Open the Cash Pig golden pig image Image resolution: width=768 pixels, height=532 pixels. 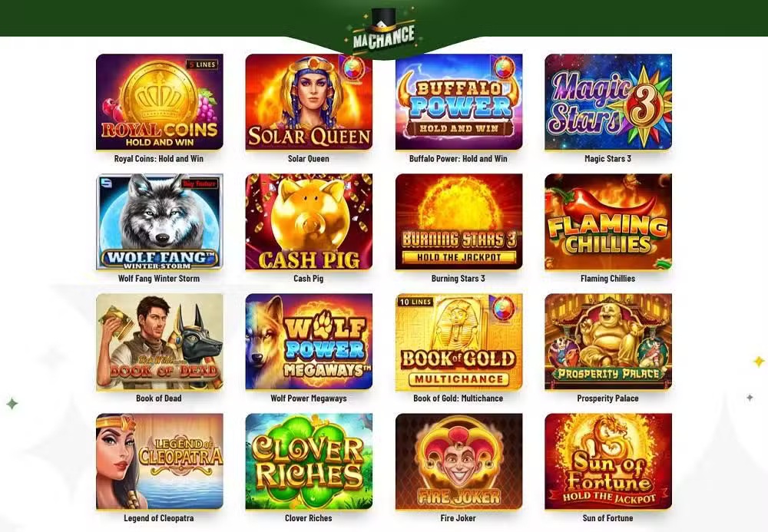[x=309, y=222]
